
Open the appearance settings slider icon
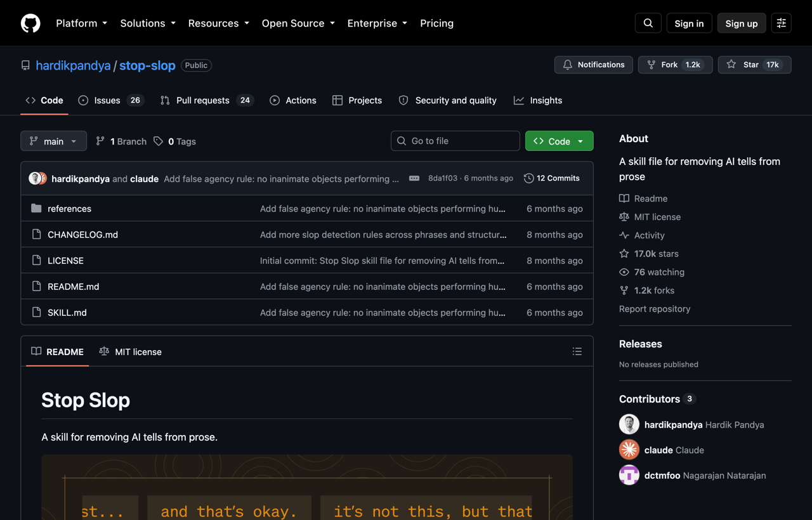coord(782,23)
